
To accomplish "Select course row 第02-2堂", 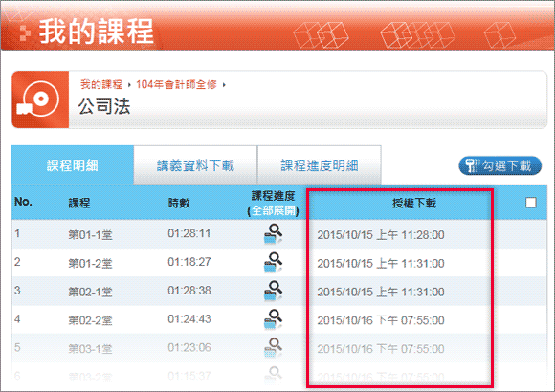I will point(279,319).
